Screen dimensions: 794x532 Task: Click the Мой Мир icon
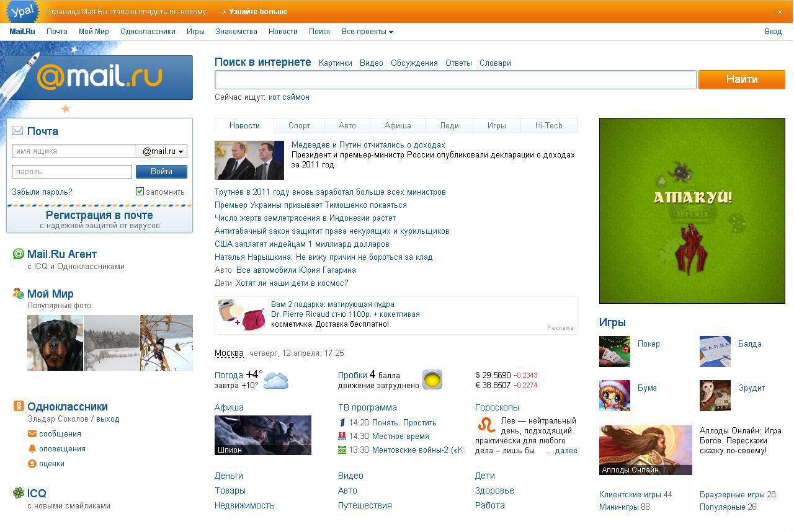tap(19, 294)
